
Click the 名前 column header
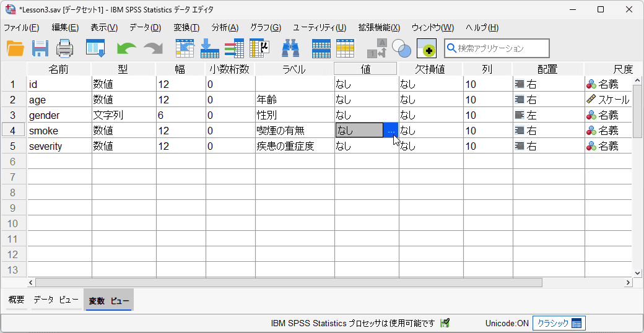click(x=59, y=69)
